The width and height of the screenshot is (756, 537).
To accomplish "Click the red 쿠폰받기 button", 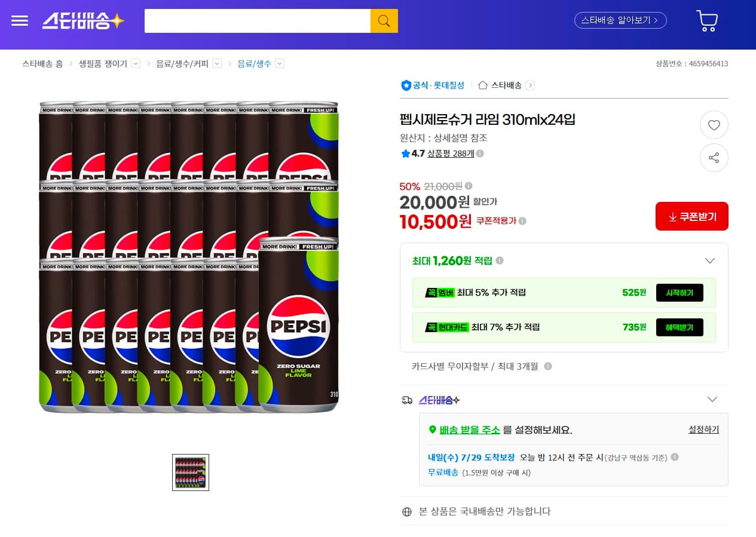I will pyautogui.click(x=691, y=216).
